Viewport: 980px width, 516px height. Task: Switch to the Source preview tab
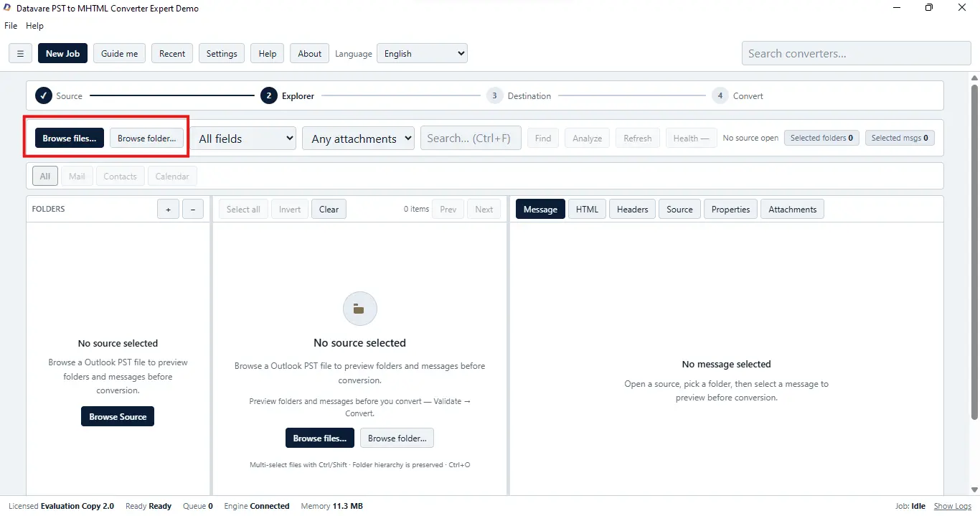pos(679,209)
